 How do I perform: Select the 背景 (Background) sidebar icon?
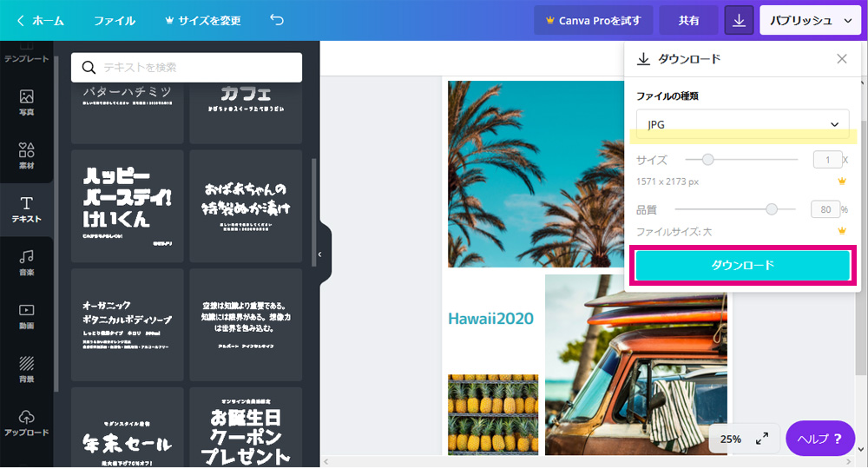pos(26,370)
